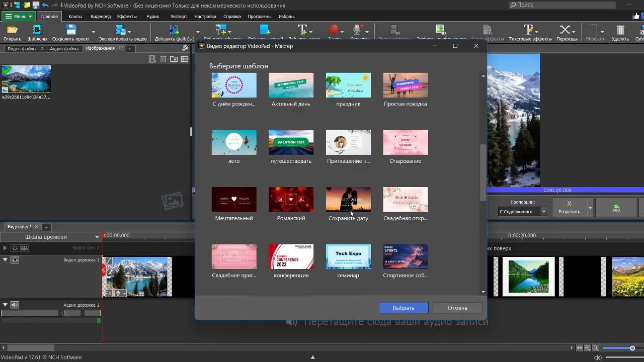Viewport: 644px width, 362px height.
Task: Toggle visibility eye of Видео трек 2
Action: pyautogui.click(x=15, y=248)
